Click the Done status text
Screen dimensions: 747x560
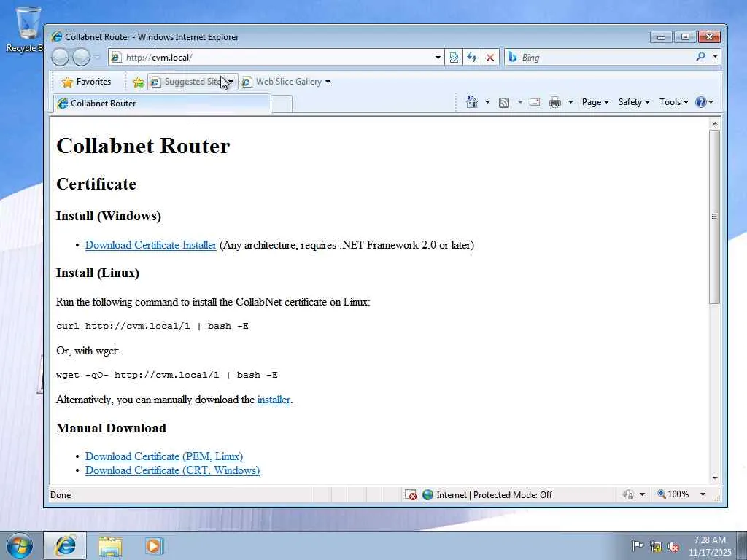(x=61, y=495)
